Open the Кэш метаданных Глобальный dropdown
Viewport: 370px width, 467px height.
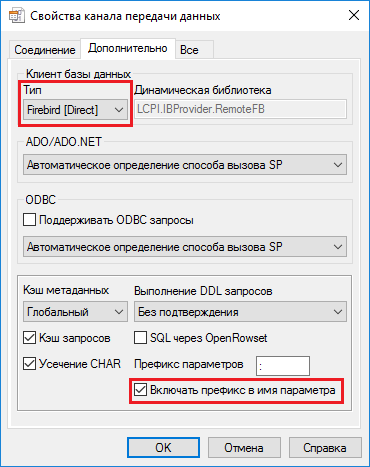click(x=75, y=312)
